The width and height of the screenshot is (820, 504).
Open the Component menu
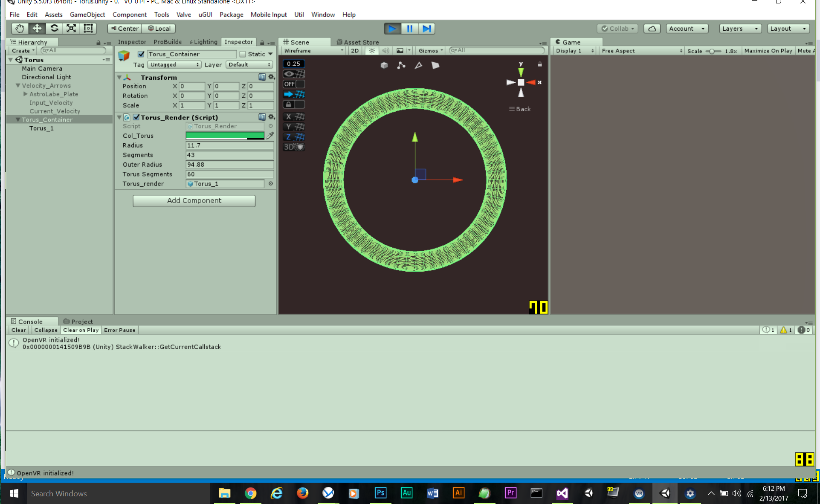click(130, 14)
